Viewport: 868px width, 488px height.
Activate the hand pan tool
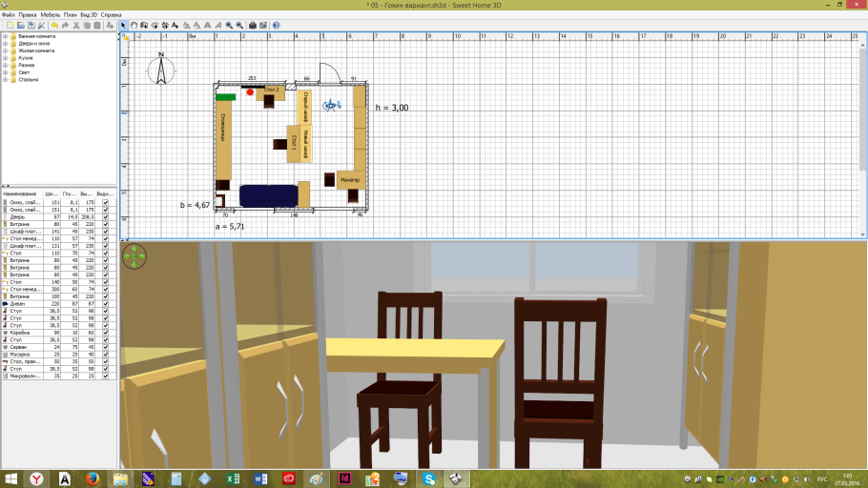coord(134,25)
